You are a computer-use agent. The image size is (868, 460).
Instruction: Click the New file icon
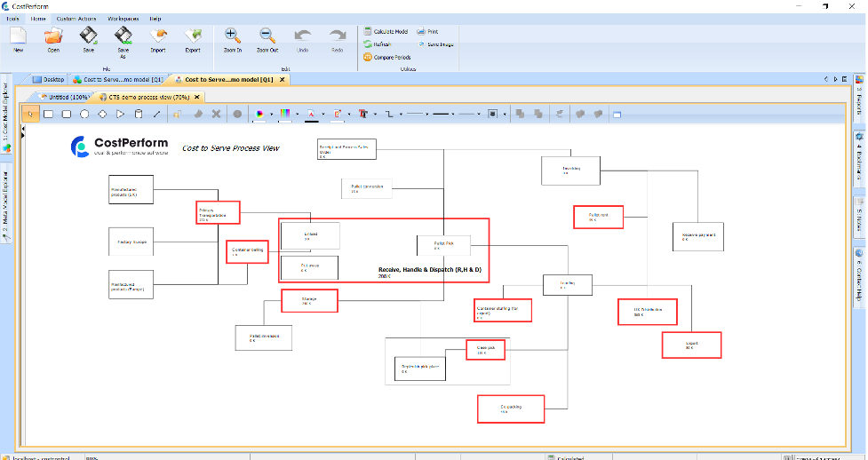coord(19,36)
